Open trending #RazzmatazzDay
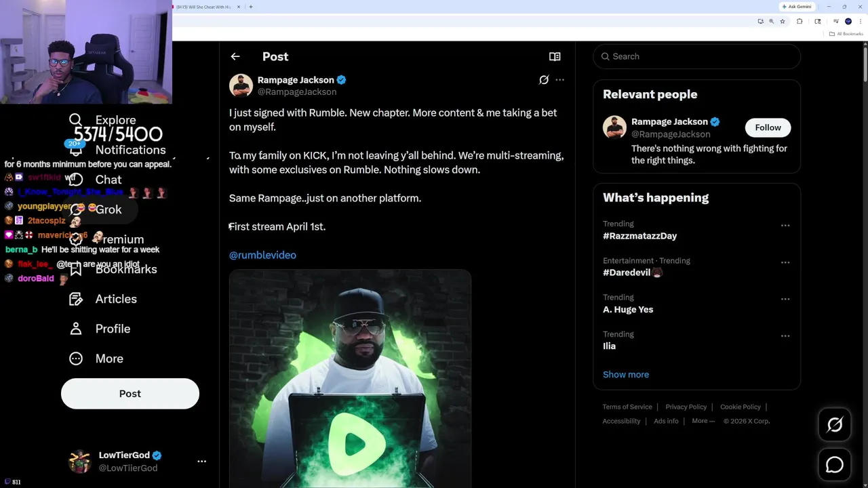The height and width of the screenshot is (488, 868). point(639,236)
